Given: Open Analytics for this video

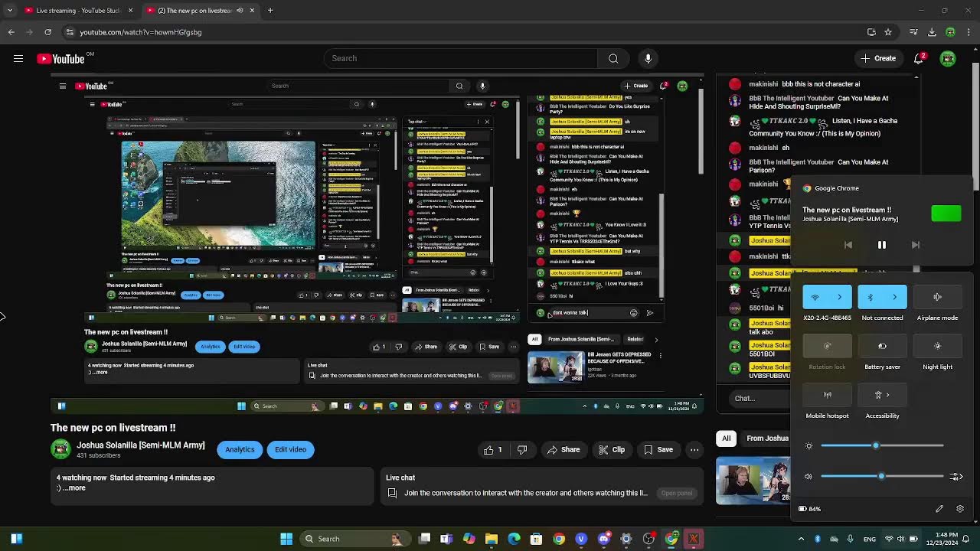Looking at the screenshot, I should pos(240,450).
